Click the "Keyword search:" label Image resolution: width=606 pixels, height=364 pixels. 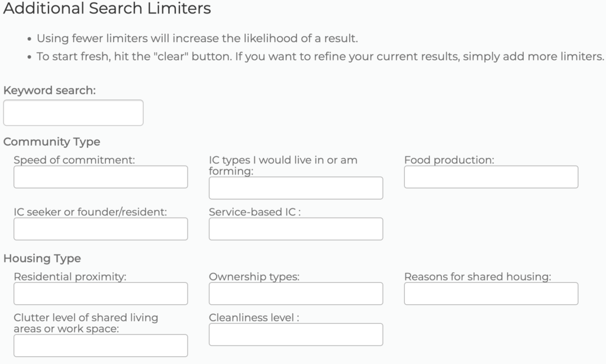tap(50, 91)
